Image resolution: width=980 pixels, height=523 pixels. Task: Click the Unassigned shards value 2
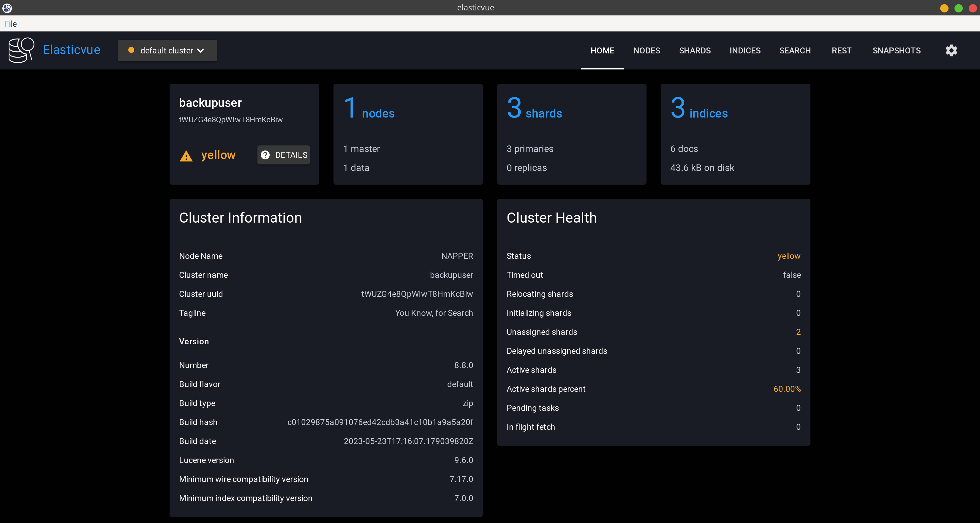pyautogui.click(x=798, y=332)
